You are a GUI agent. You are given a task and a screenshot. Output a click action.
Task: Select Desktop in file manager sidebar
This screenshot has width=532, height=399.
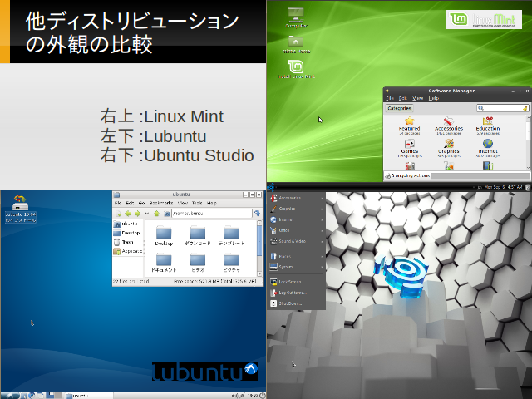[128, 233]
